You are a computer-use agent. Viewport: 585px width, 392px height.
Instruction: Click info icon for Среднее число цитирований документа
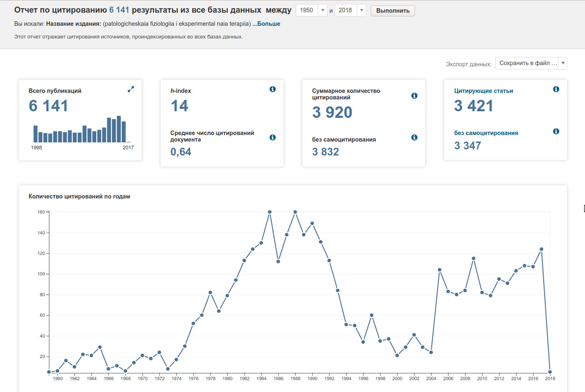pos(272,137)
